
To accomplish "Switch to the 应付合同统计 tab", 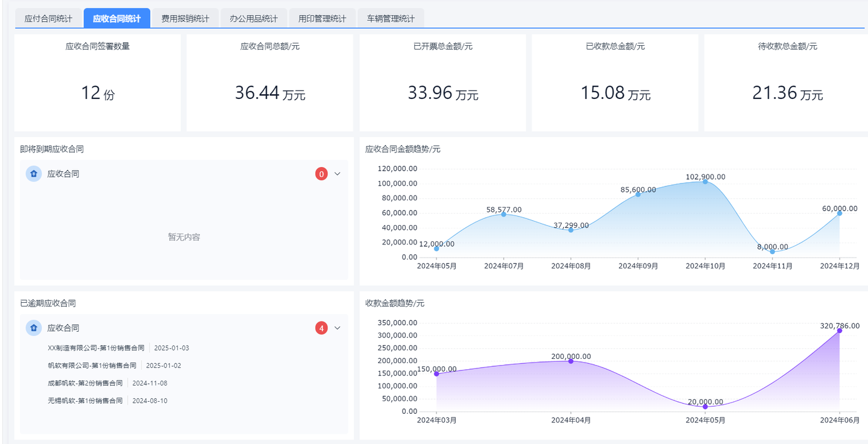I will 48,18.
